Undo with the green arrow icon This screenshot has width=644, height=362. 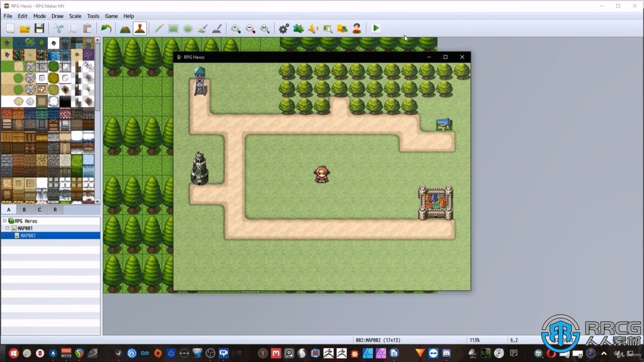pyautogui.click(x=106, y=29)
